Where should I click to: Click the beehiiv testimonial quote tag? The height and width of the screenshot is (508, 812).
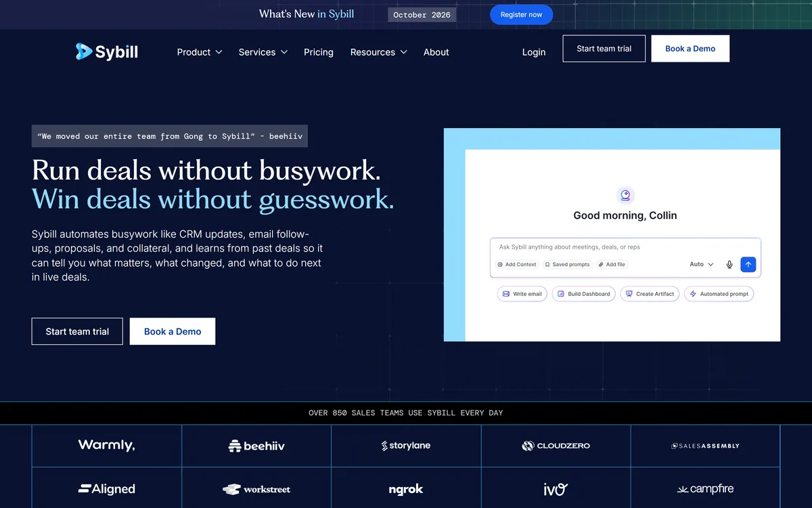pyautogui.click(x=170, y=136)
